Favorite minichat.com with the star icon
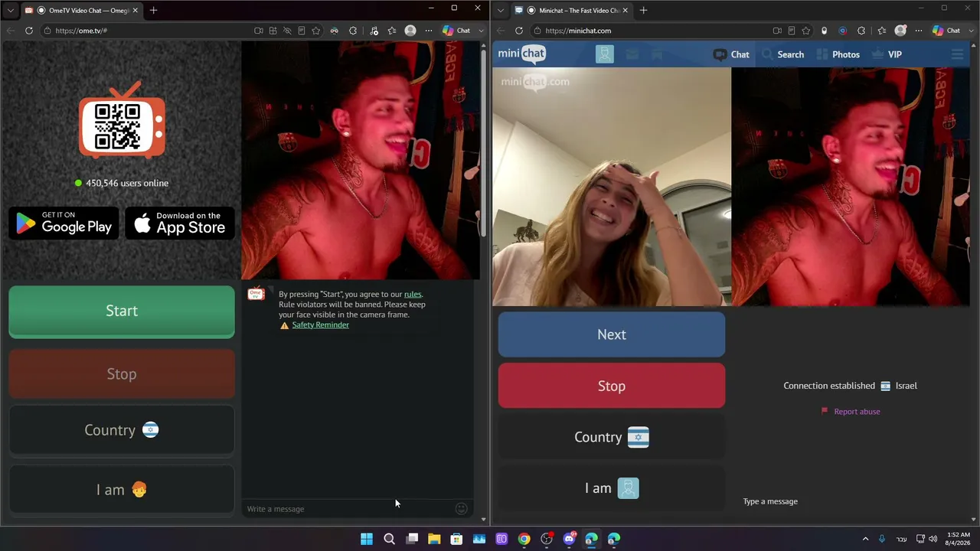Screen dimensions: 980x551 pyautogui.click(x=805, y=31)
